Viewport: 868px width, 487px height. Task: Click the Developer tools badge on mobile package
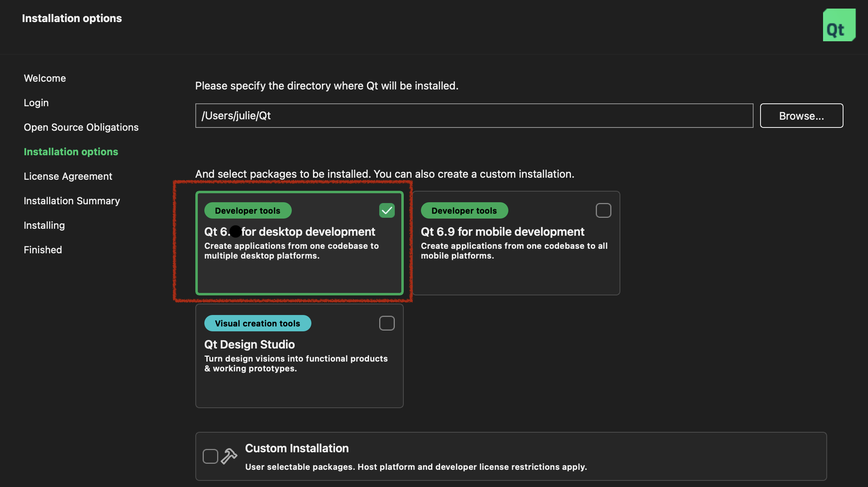[x=464, y=210]
